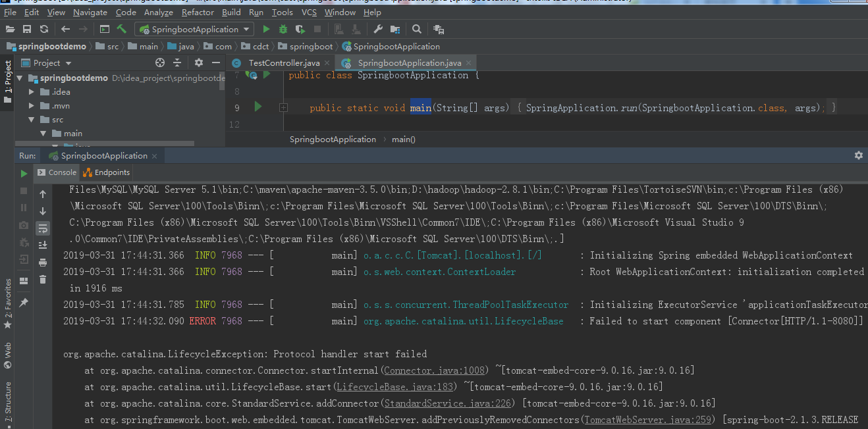Hide the Project panel with the minus icon
The height and width of the screenshot is (429, 868).
point(217,63)
